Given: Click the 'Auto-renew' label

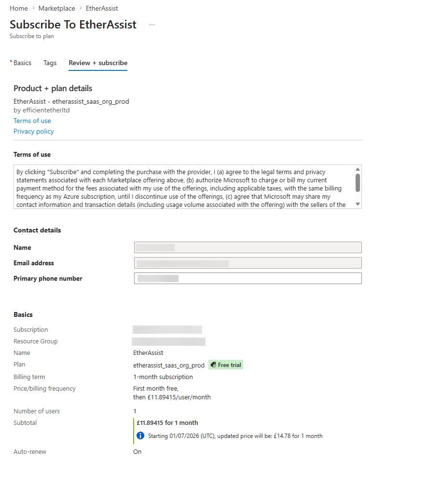Looking at the screenshot, I should (29, 452).
